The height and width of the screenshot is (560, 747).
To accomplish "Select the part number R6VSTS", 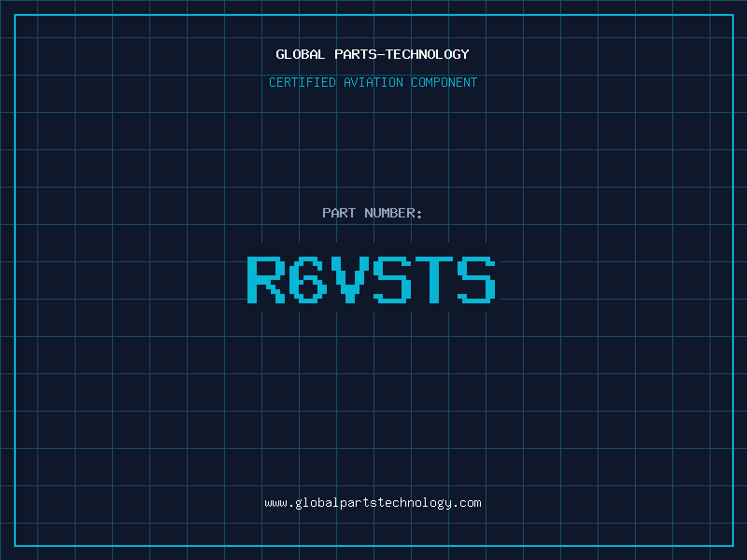I will coord(371,279).
